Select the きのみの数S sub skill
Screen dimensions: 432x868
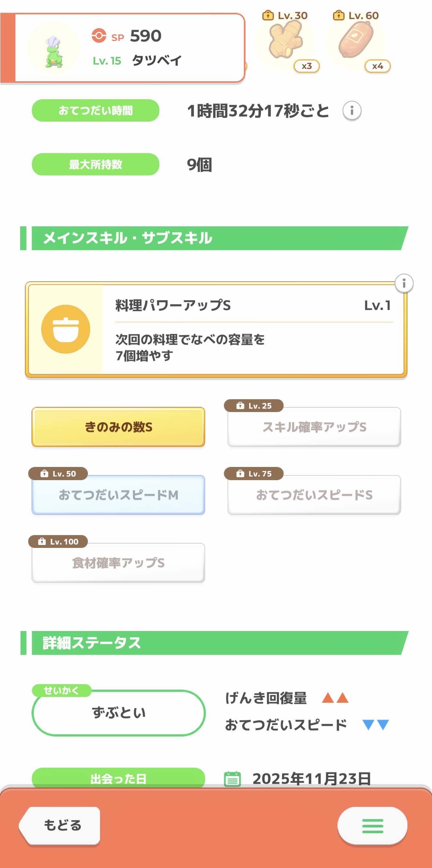click(x=118, y=427)
